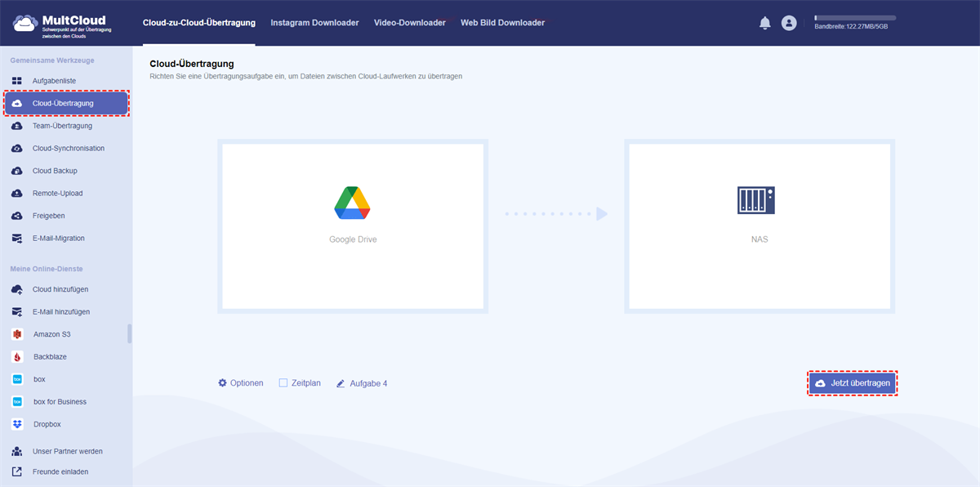Screen dimensions: 980x487
Task: Click the Cloud Backup icon
Action: click(x=17, y=171)
